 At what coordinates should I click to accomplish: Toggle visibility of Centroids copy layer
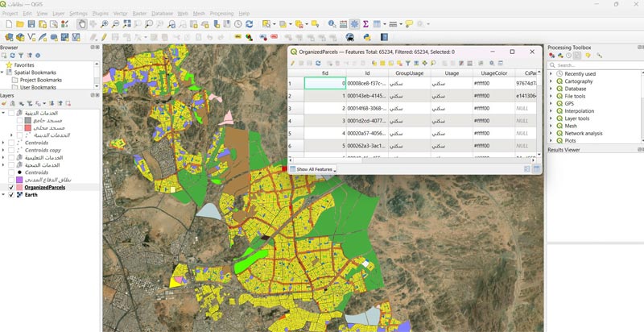tap(11, 151)
